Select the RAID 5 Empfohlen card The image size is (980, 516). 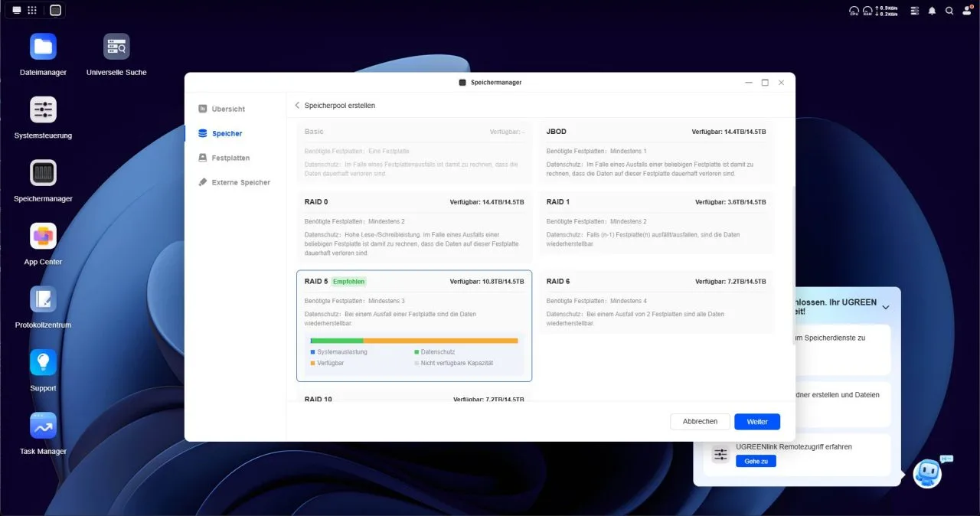pos(414,325)
